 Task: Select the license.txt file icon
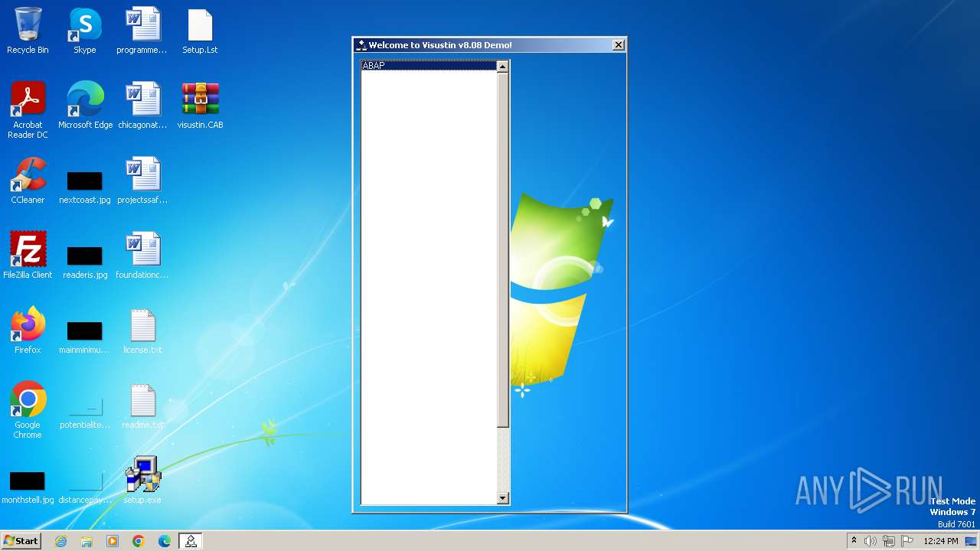coord(142,331)
